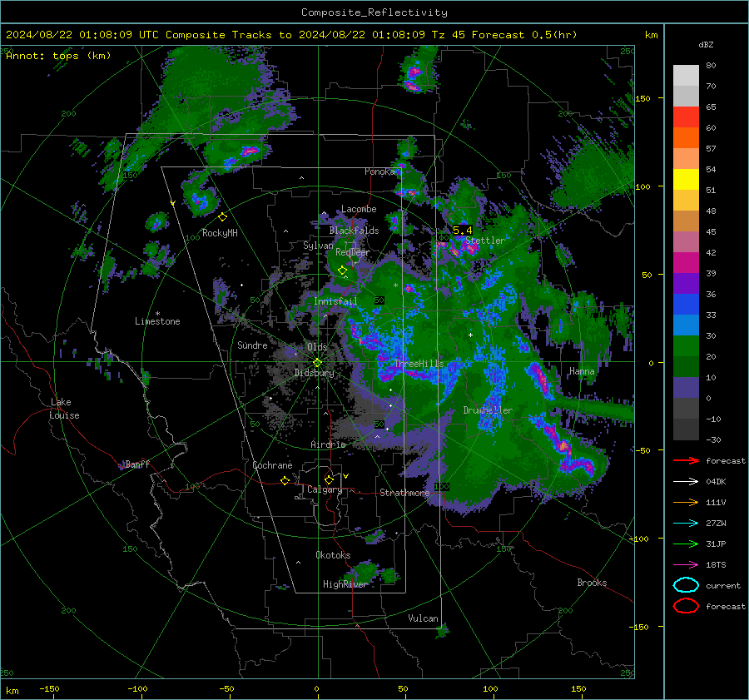Click the 04DK legend text
The width and height of the screenshot is (749, 700).
coord(716,482)
